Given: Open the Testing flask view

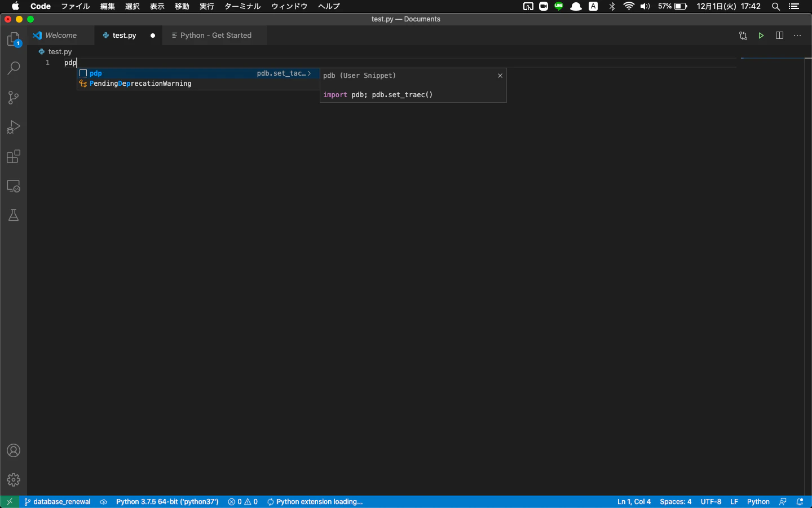Looking at the screenshot, I should click(14, 215).
